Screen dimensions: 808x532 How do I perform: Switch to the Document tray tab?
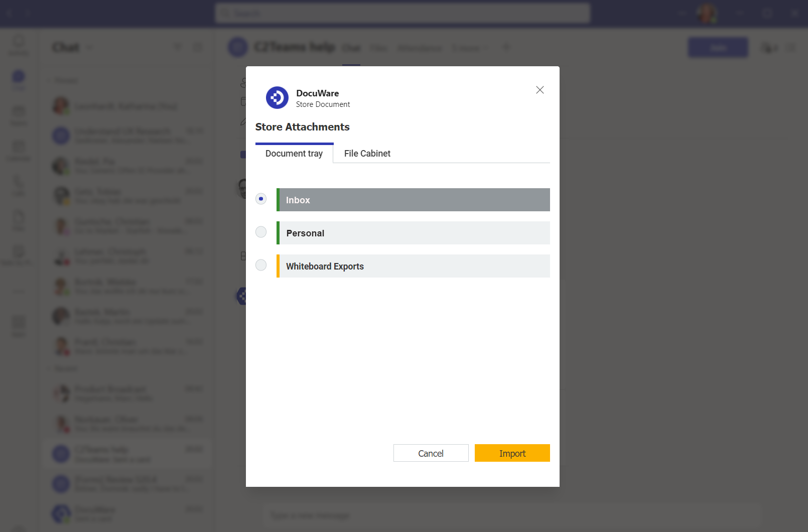294,154
